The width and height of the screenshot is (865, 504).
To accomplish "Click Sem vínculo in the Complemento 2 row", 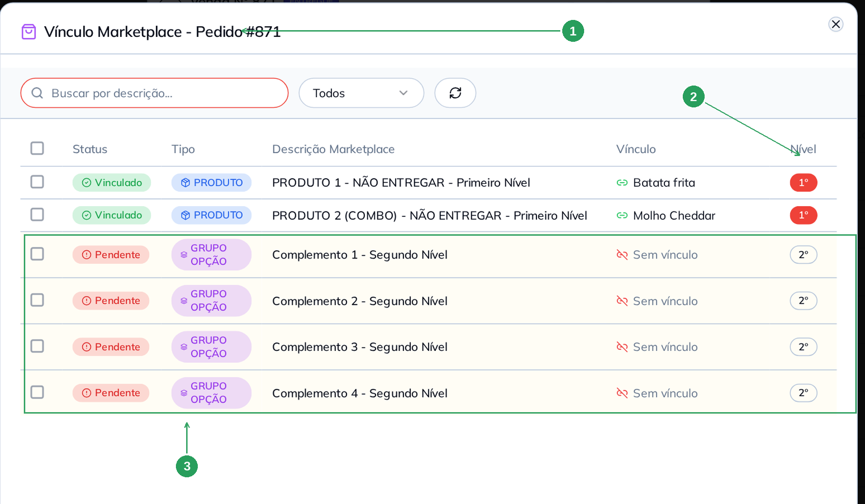I will point(665,301).
